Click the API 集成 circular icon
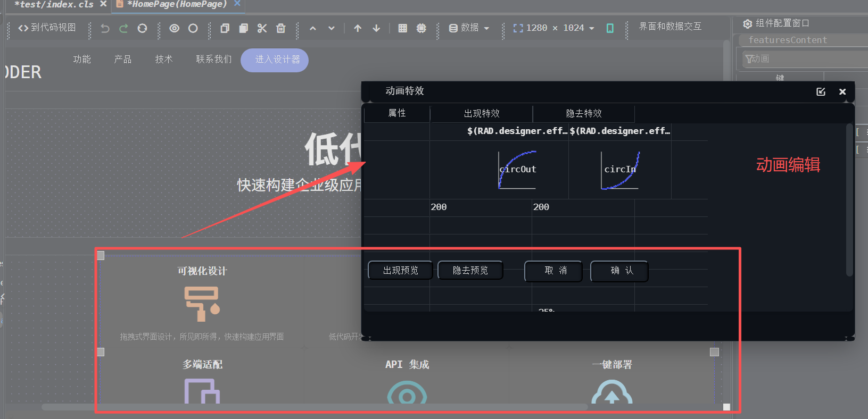Viewport: 868px width, 419px height. pyautogui.click(x=407, y=392)
